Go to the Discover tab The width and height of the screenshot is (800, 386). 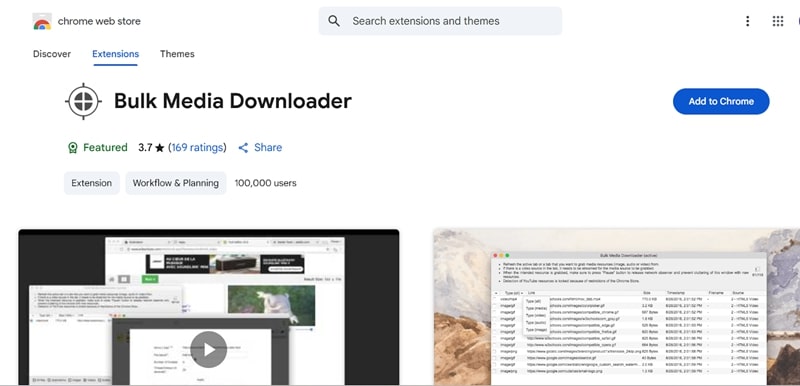pyautogui.click(x=52, y=54)
